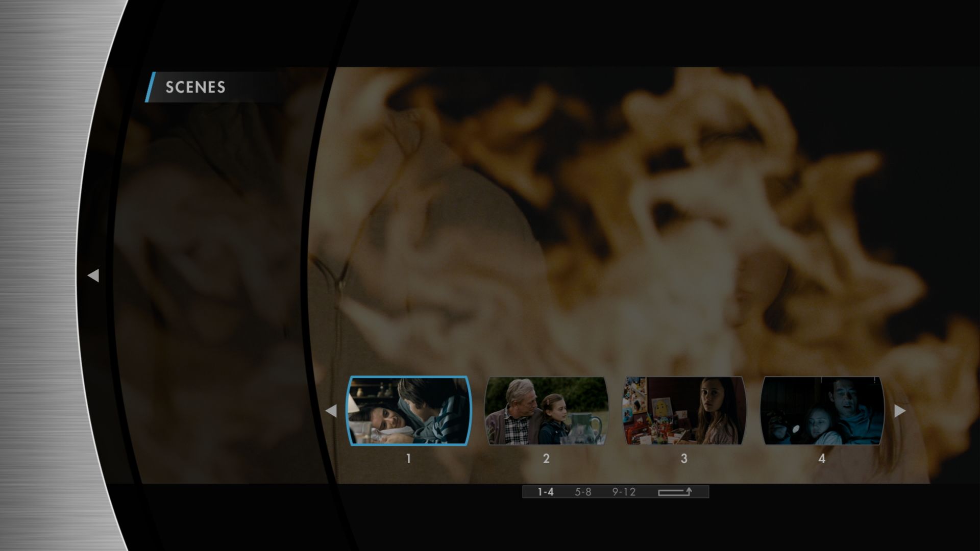
Task: Select scene 4 thumbnail
Action: click(x=822, y=411)
